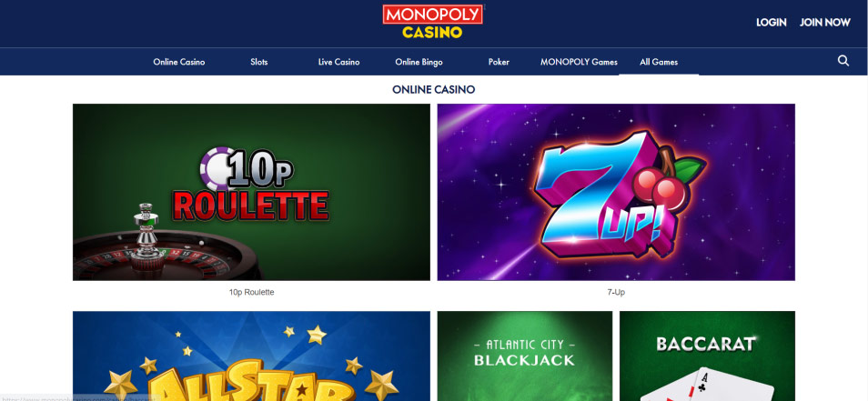Open the Live Casino section
The image size is (868, 401).
point(338,62)
